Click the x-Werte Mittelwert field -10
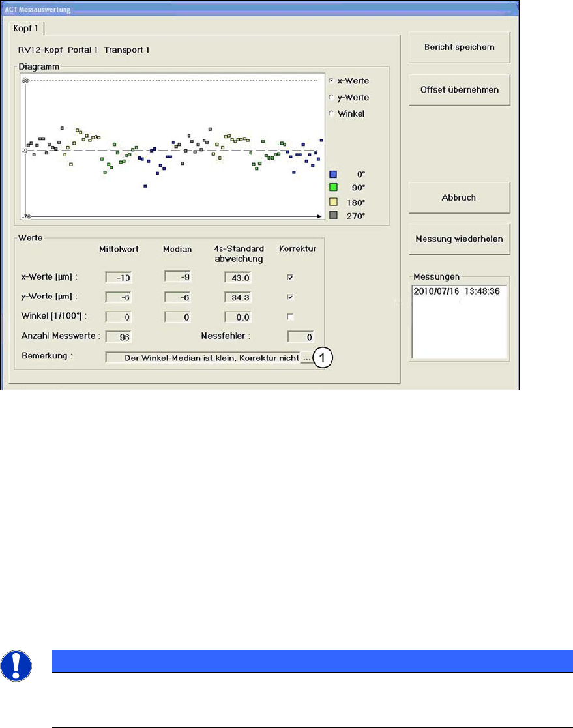This screenshot has height=728, width=573. pyautogui.click(x=119, y=278)
